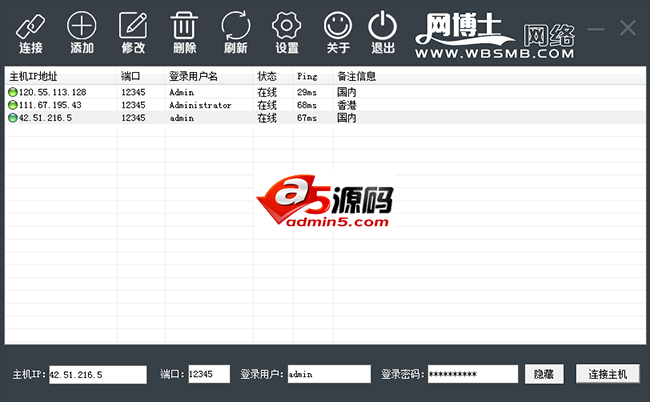The height and width of the screenshot is (402, 650).
Task: Click Ping value 68ms
Action: tap(307, 105)
